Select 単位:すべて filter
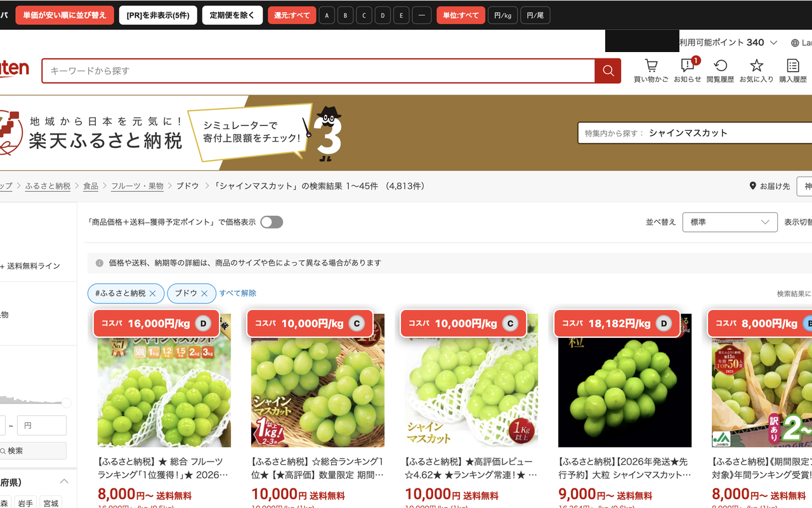Screen dimensions: 812x508 (461, 15)
